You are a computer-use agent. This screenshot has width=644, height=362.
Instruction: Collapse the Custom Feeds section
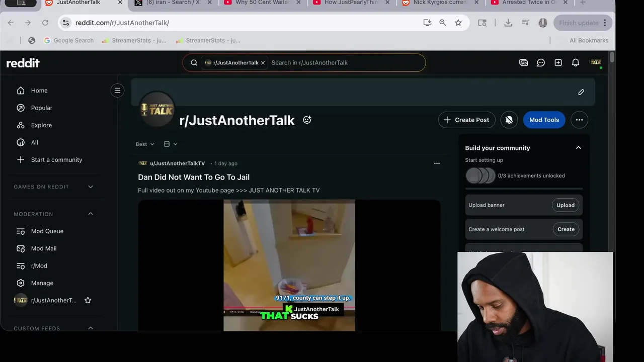(x=91, y=328)
